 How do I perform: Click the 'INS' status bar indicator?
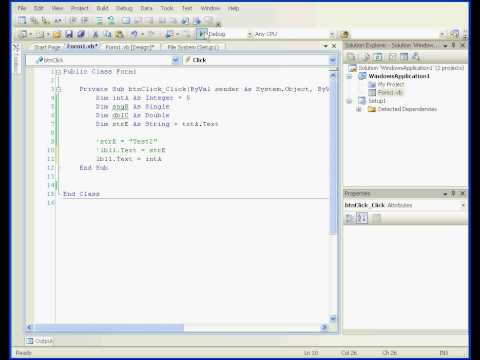443,353
